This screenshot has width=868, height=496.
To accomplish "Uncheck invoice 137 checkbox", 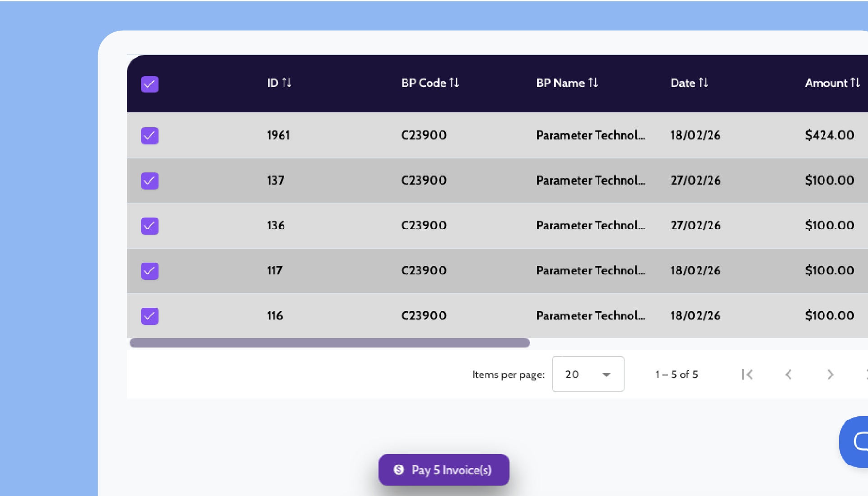I will click(x=149, y=181).
